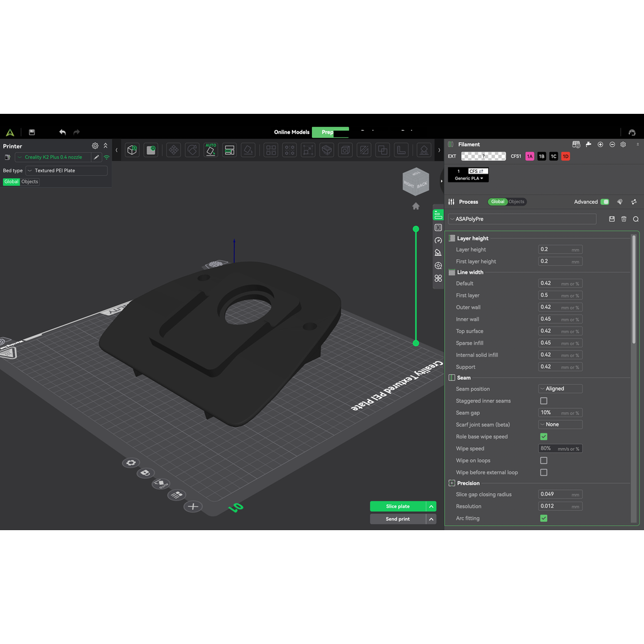644x644 pixels.
Task: Enable Wipe on loops checkbox
Action: (x=543, y=460)
